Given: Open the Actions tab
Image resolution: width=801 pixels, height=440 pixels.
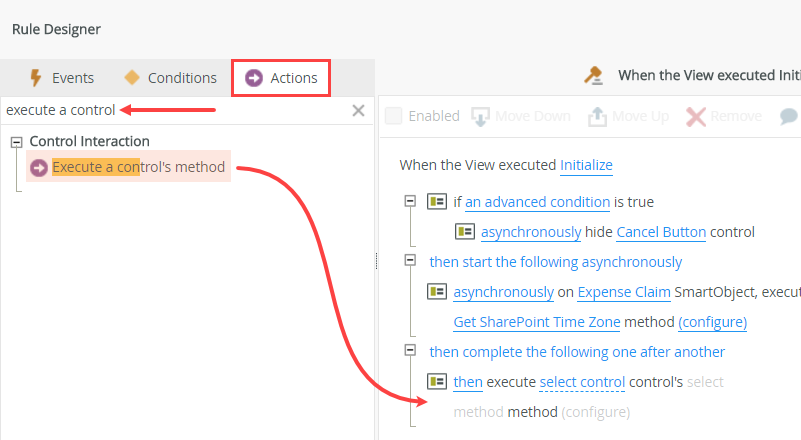Looking at the screenshot, I should tap(282, 78).
